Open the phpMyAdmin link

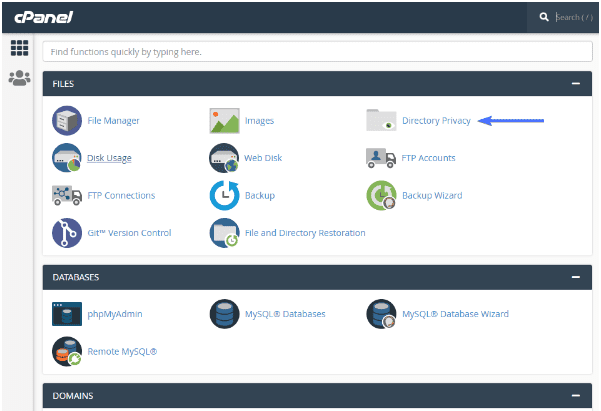(115, 314)
